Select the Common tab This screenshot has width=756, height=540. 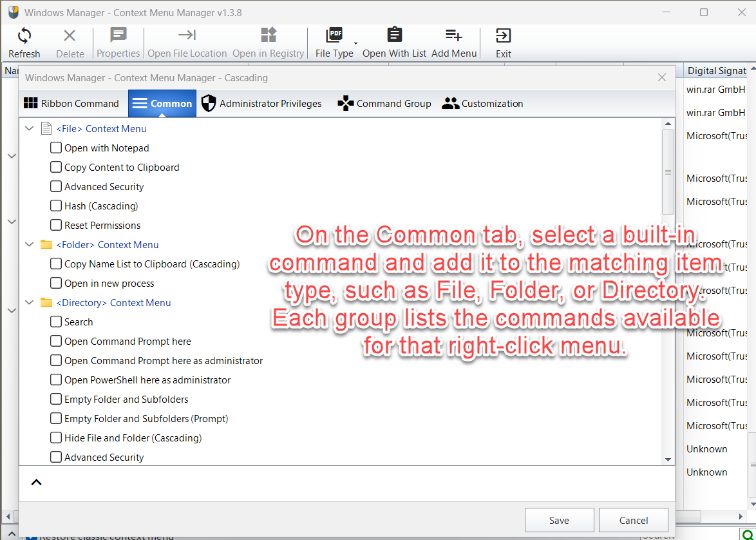click(x=162, y=103)
